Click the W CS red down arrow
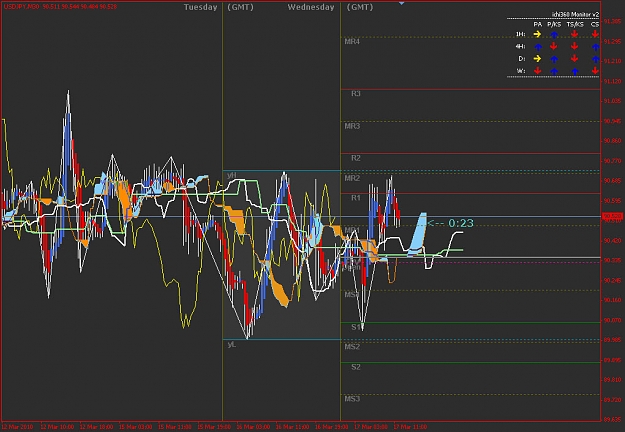Viewport: 625px width, 432px height. point(595,71)
